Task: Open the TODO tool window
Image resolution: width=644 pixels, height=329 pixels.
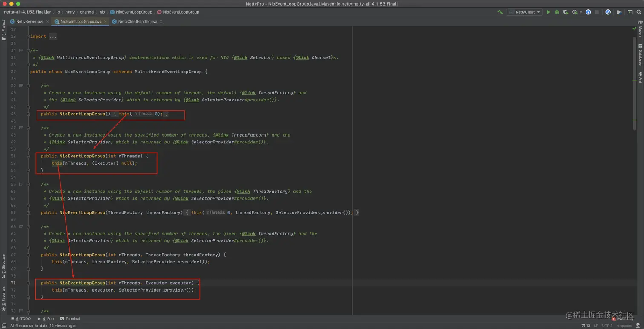Action: click(x=21, y=319)
